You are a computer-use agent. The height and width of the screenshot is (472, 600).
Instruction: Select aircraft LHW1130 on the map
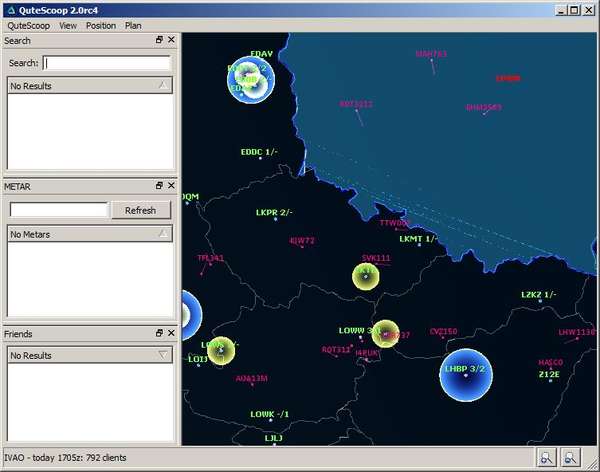pyautogui.click(x=576, y=332)
